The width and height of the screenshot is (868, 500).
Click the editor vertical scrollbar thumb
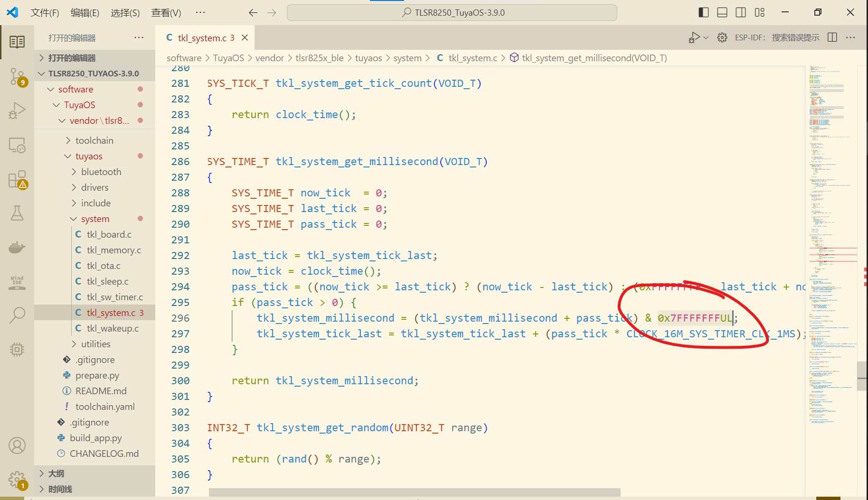pos(862,376)
